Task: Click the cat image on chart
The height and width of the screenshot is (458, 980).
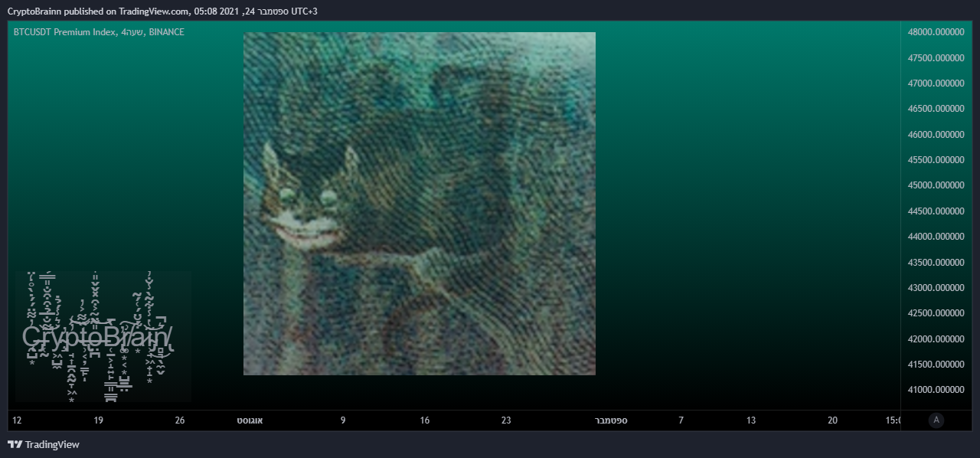Action: pyautogui.click(x=420, y=204)
